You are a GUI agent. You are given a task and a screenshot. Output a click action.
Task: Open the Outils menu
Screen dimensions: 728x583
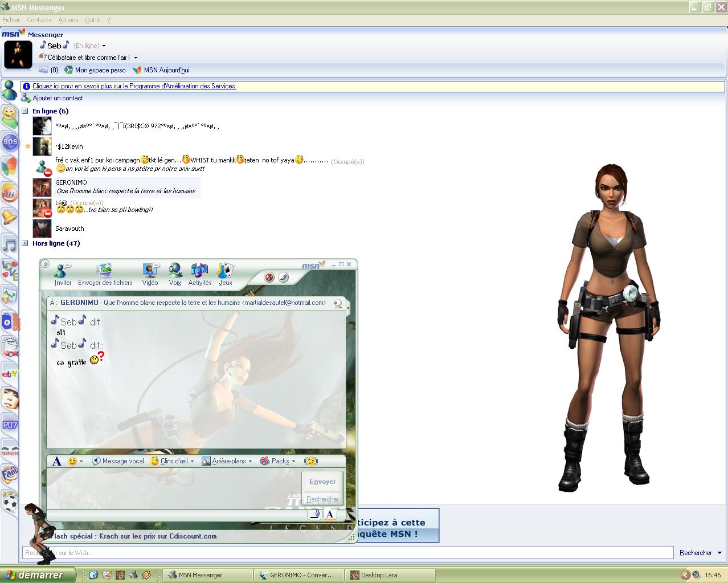click(93, 20)
